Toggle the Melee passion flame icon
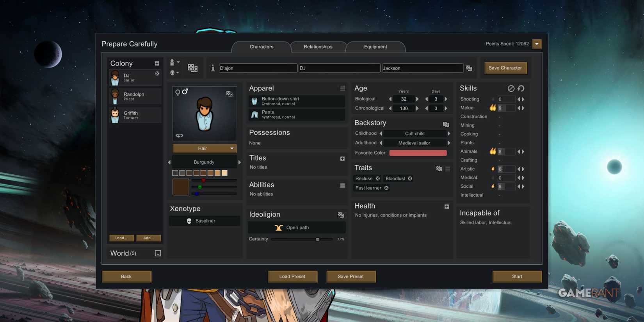Image resolution: width=644 pixels, height=322 pixels. 493,108
